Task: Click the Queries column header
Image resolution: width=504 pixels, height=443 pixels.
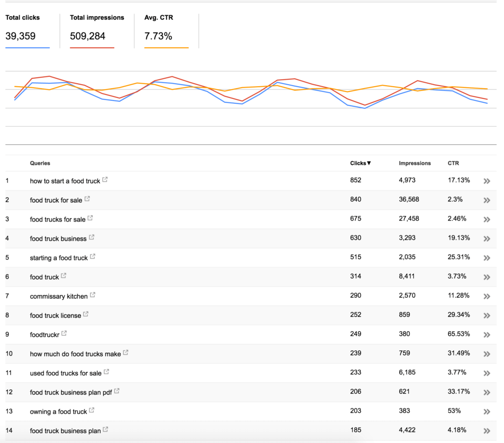Action: point(40,163)
